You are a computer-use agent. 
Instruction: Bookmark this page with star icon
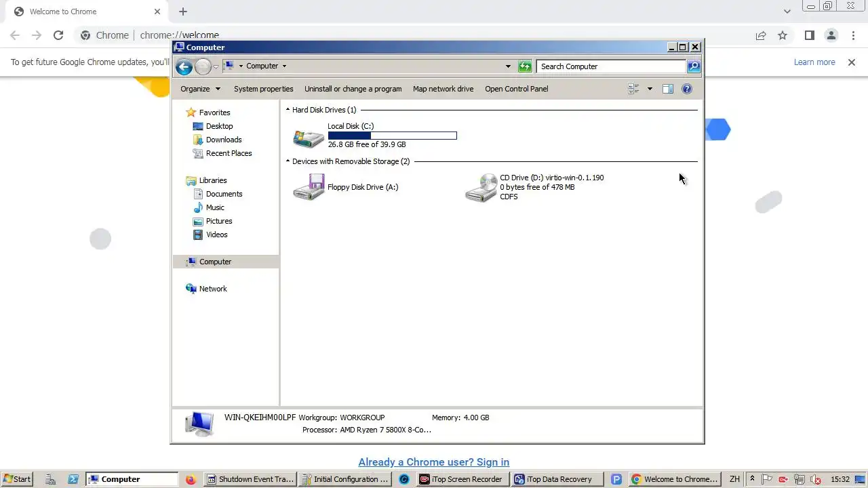click(783, 35)
